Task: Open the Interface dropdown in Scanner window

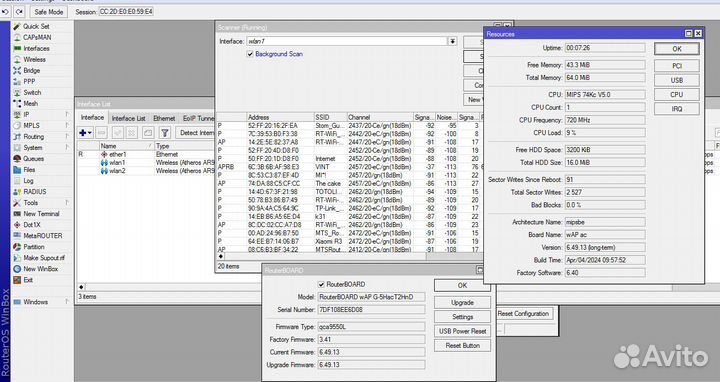Action: pyautogui.click(x=453, y=41)
